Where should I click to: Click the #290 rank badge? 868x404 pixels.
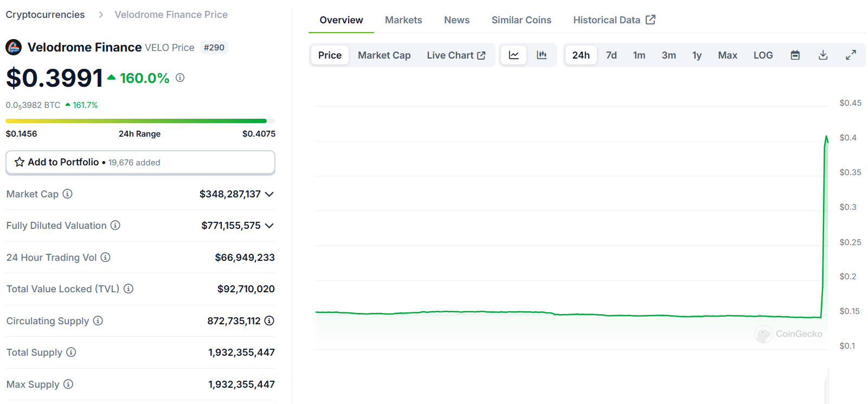(x=214, y=48)
